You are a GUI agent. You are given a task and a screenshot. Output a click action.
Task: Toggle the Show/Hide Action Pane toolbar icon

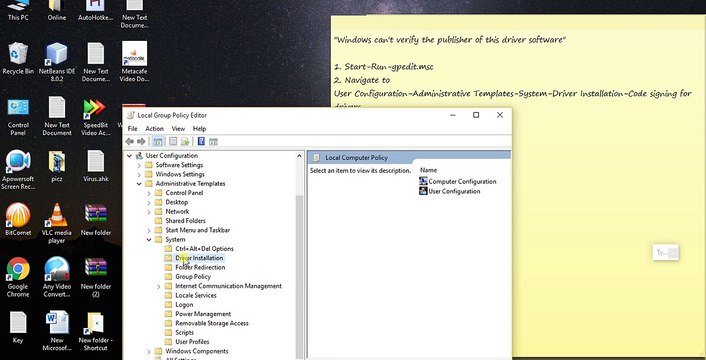213,142
